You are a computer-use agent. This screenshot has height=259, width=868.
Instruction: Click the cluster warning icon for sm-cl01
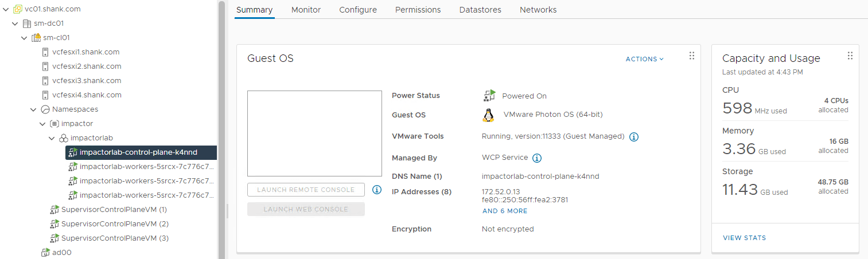(x=36, y=38)
